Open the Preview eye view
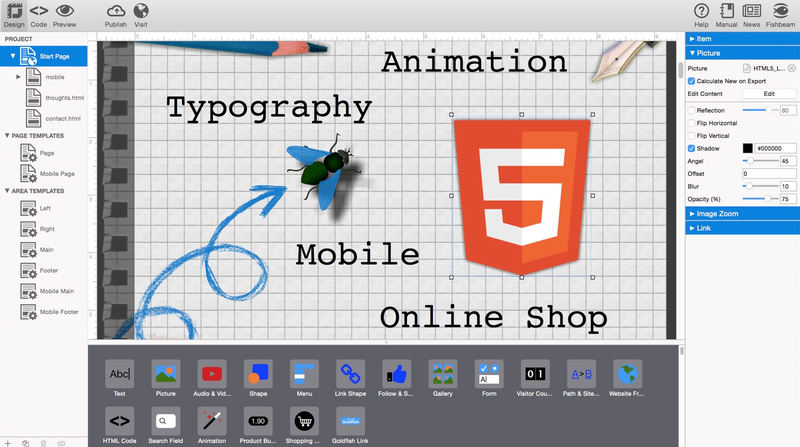The image size is (800, 447). [x=65, y=15]
